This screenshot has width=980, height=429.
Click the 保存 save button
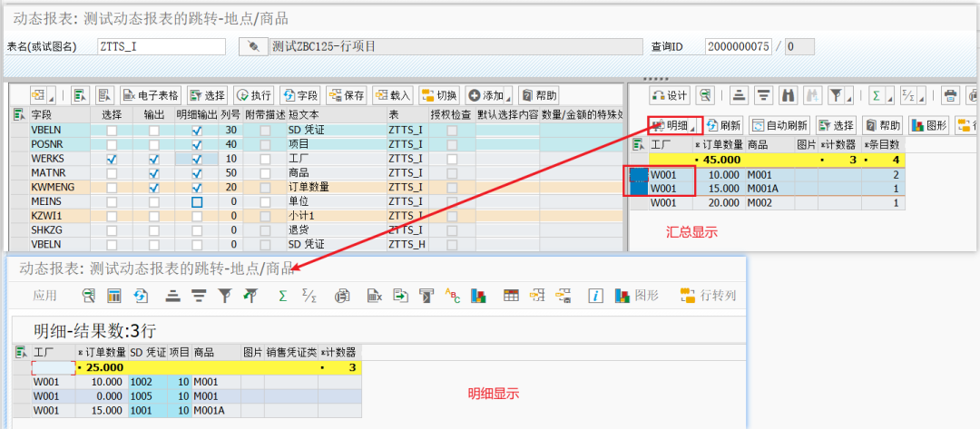pyautogui.click(x=347, y=95)
